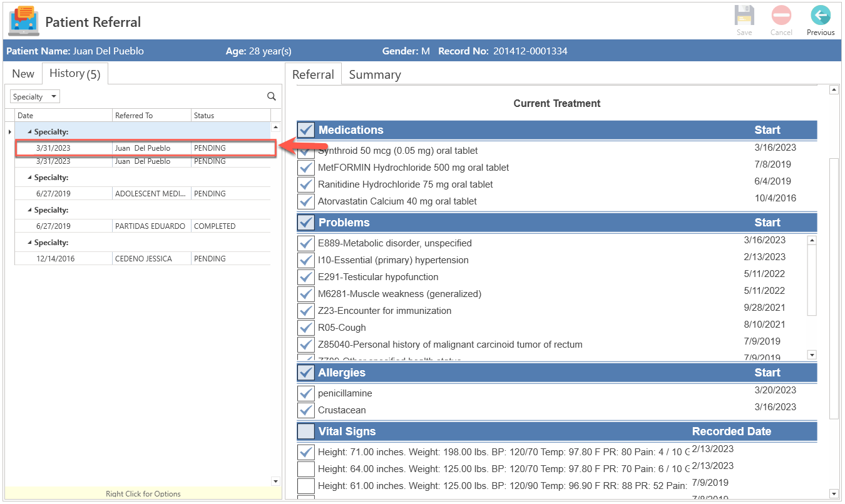Open the Referral tab
This screenshot has height=504, width=845.
(x=313, y=74)
